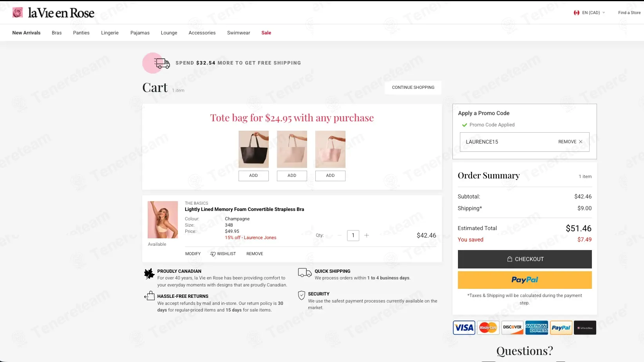Click the Canadian flag icon

pyautogui.click(x=577, y=13)
